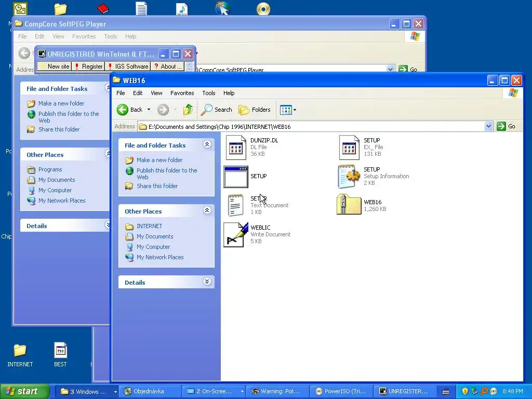Open the Back history dropdown arrow

tap(149, 110)
